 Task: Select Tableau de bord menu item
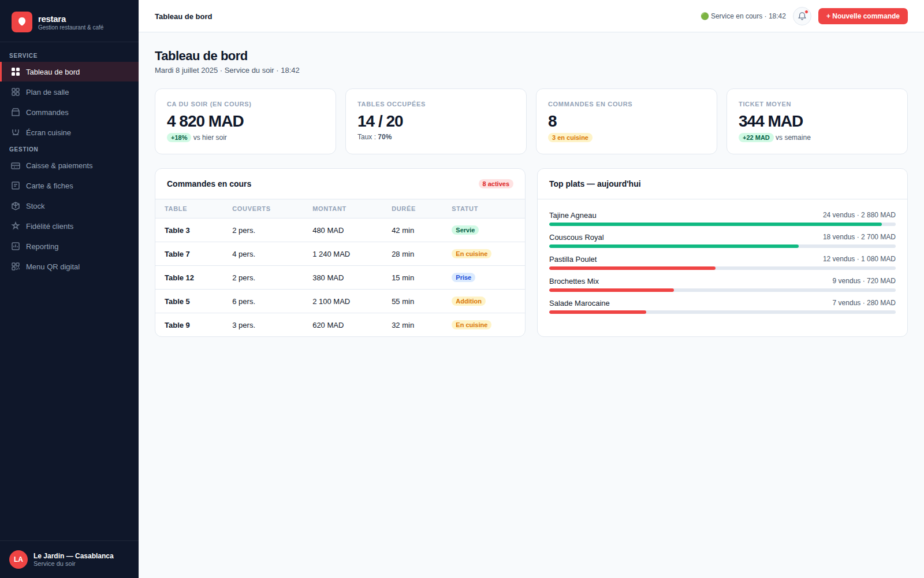pyautogui.click(x=69, y=72)
